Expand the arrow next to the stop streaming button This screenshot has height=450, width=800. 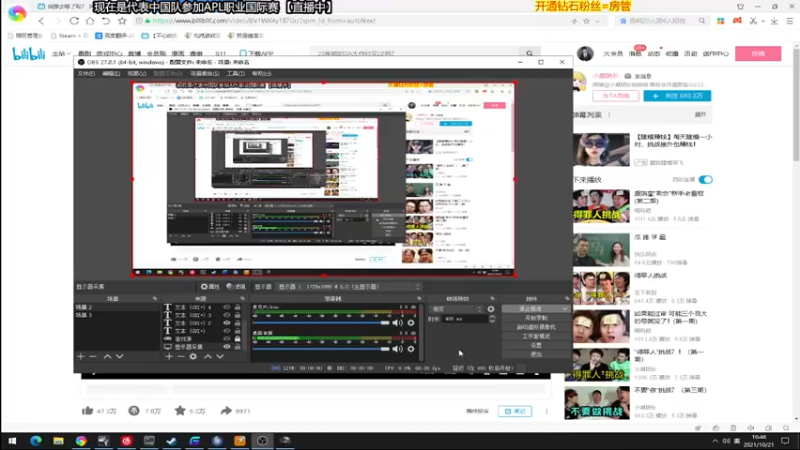(564, 309)
